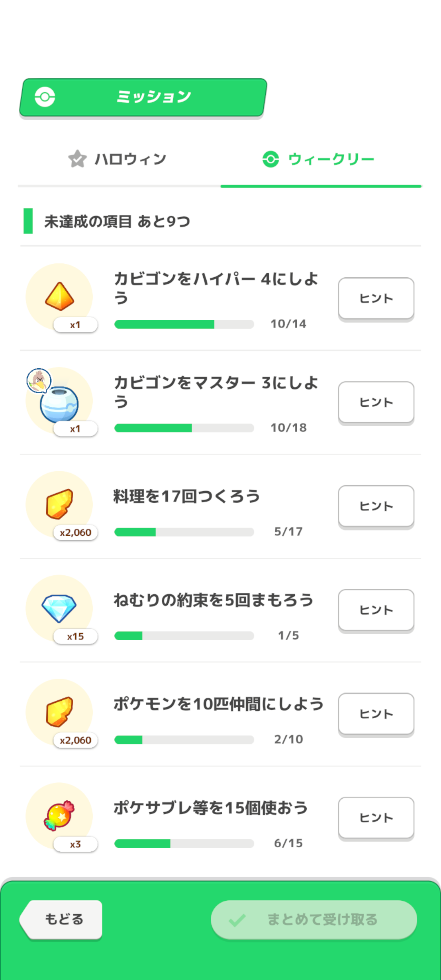The height and width of the screenshot is (980, 441).
Task: Switch to the ハロウィン tab
Action: coord(118,159)
